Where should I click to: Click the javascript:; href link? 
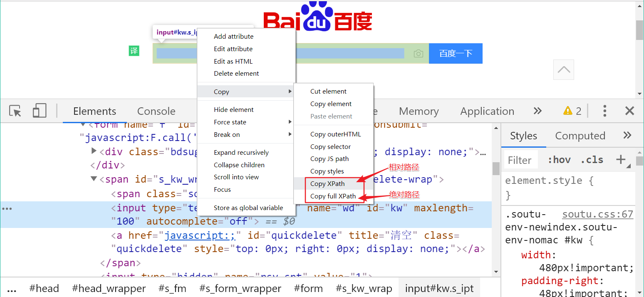pos(200,235)
